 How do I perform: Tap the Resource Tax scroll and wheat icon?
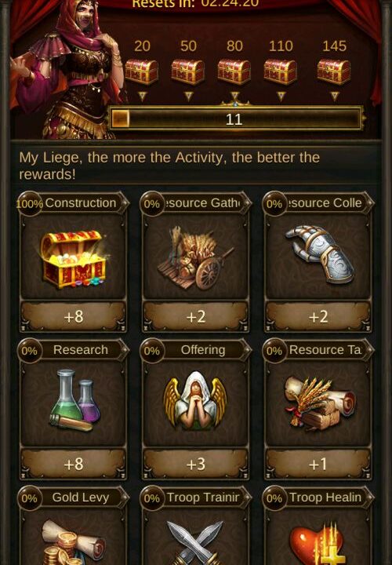point(320,403)
